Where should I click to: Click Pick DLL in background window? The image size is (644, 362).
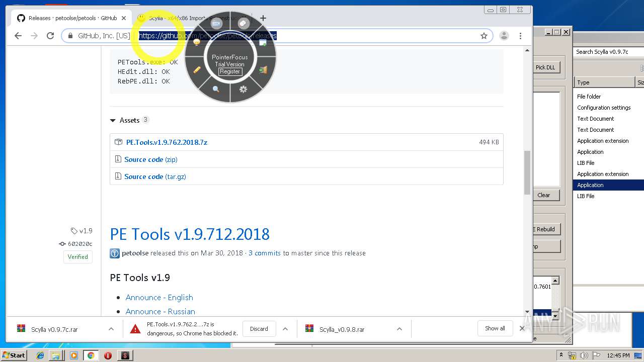point(546,67)
